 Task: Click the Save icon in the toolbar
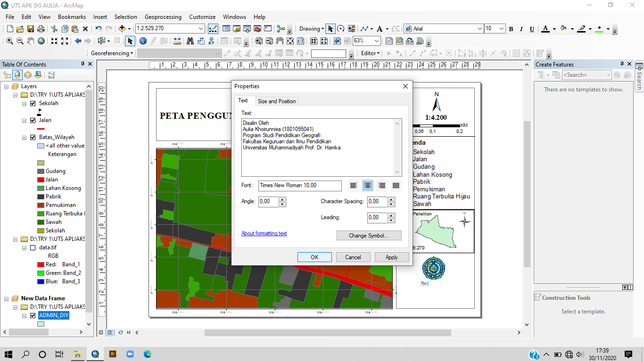click(30, 29)
